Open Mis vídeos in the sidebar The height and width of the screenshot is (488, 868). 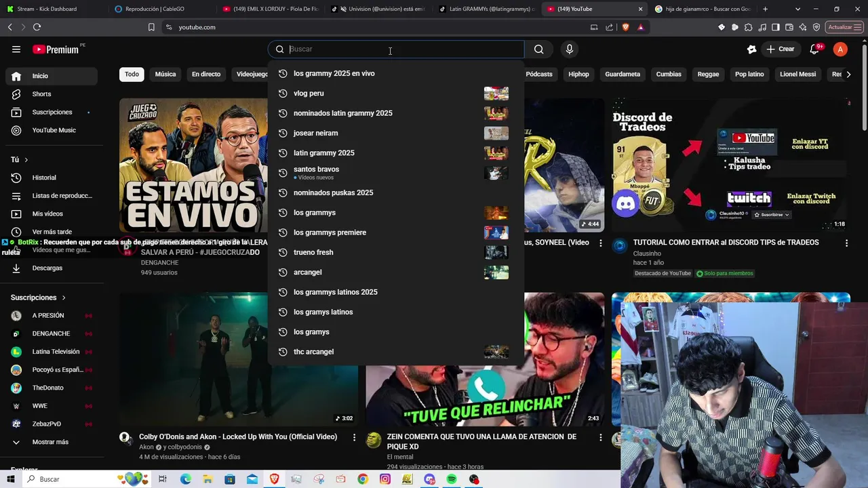coord(52,213)
